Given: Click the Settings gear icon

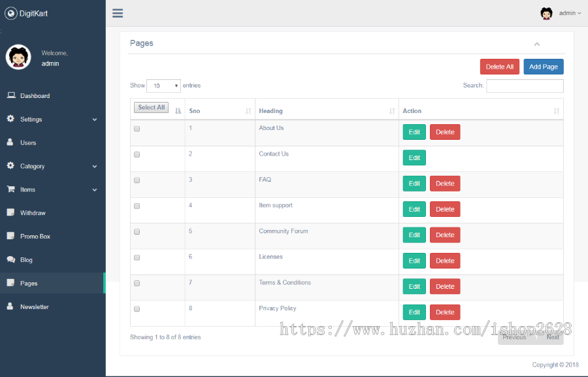Looking at the screenshot, I should (x=10, y=118).
